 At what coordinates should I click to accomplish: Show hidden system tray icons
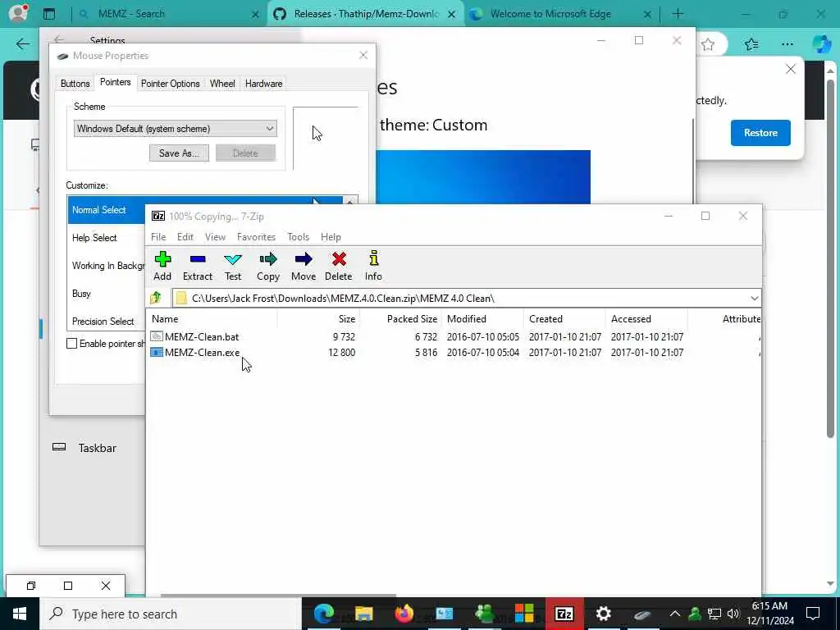tap(675, 614)
